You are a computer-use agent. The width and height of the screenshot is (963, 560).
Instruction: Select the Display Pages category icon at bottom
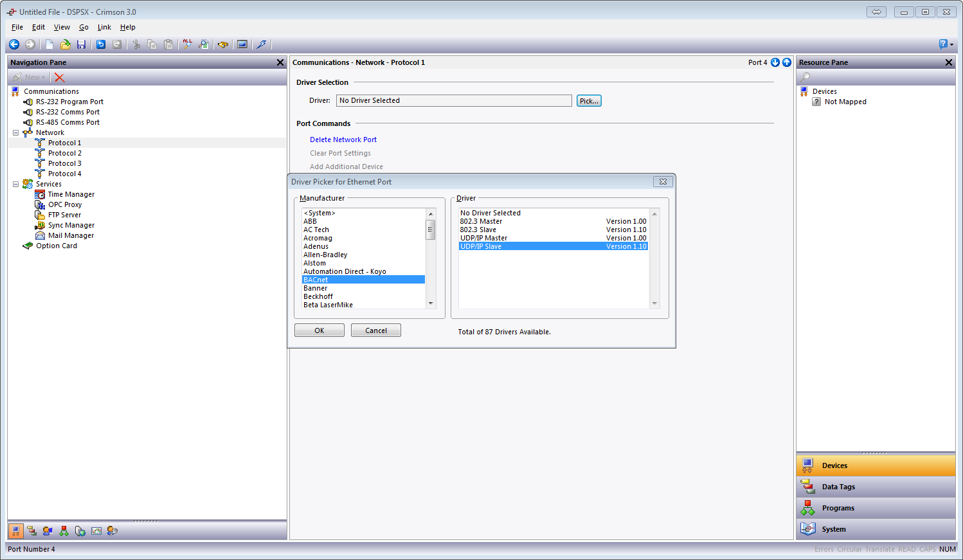[x=48, y=531]
